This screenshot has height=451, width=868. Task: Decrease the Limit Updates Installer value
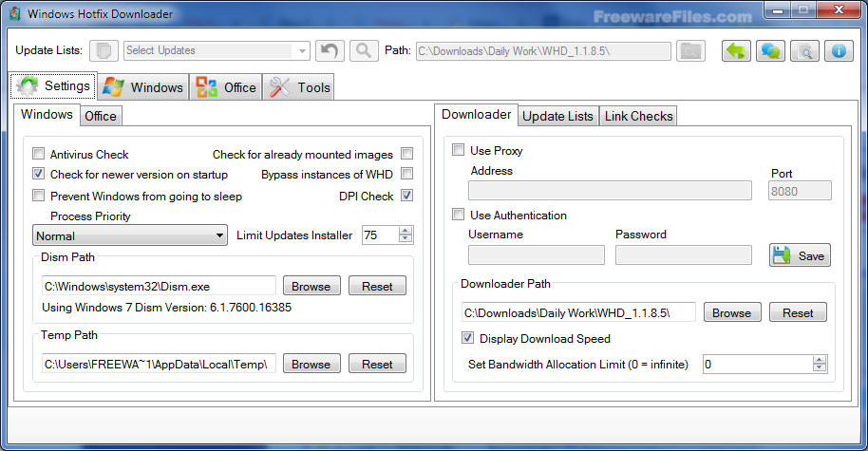(x=406, y=239)
